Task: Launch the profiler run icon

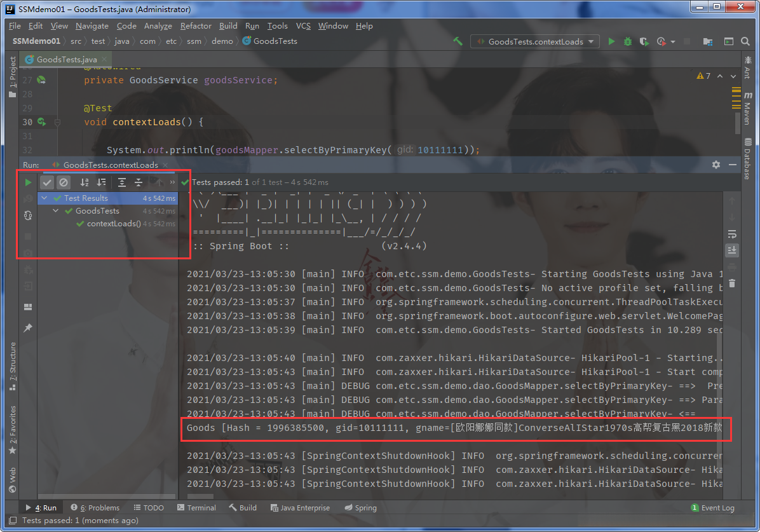Action: 661,42
